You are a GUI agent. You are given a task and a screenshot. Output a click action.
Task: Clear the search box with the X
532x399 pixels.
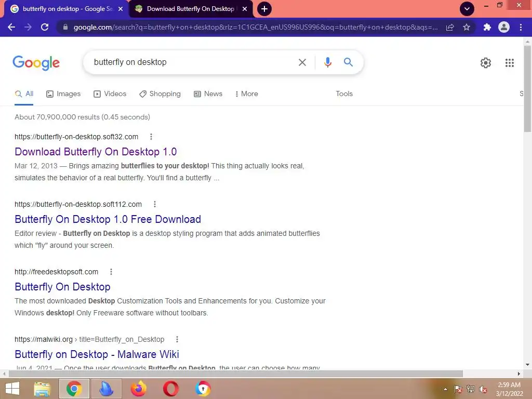(x=302, y=62)
